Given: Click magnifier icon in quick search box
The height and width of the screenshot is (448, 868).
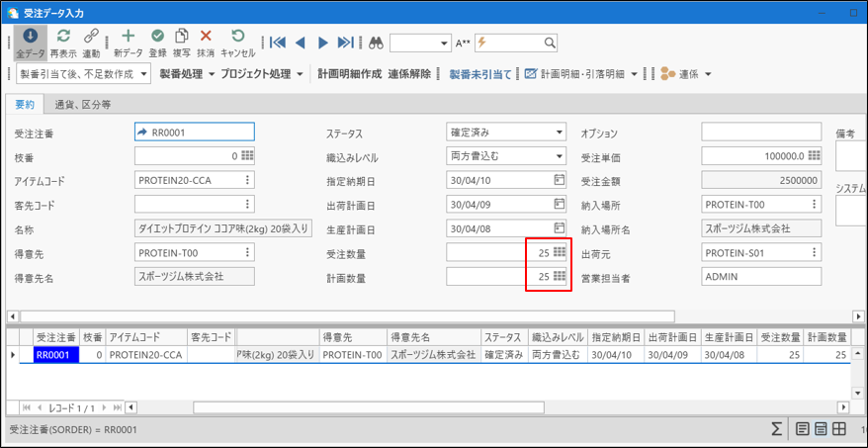Looking at the screenshot, I should pyautogui.click(x=549, y=43).
